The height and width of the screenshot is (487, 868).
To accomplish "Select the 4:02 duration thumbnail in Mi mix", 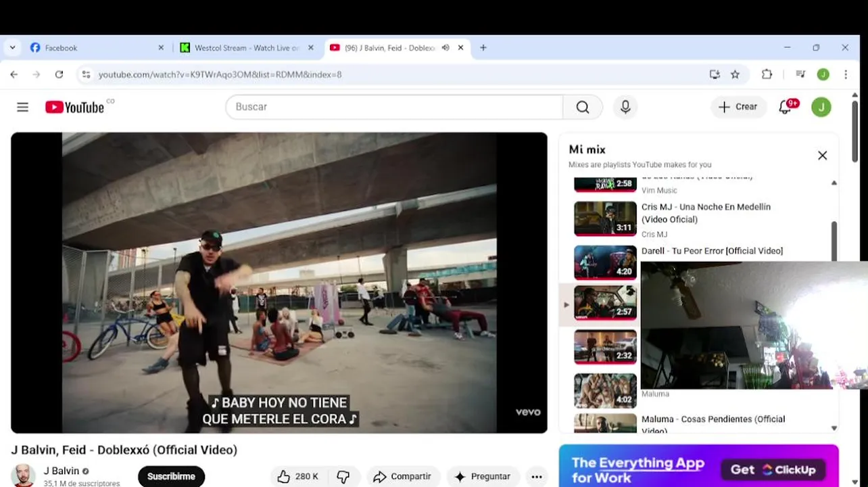I will click(x=605, y=391).
